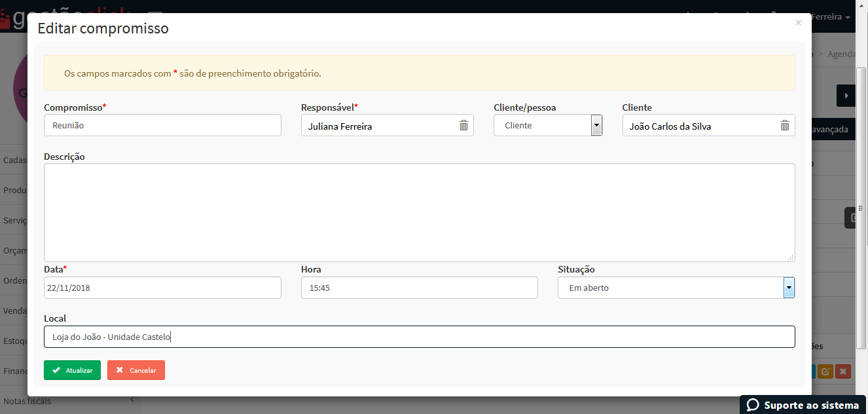Open Agenda from the breadcrumb trail
Viewport: 868px width, 414px height.
[841, 54]
